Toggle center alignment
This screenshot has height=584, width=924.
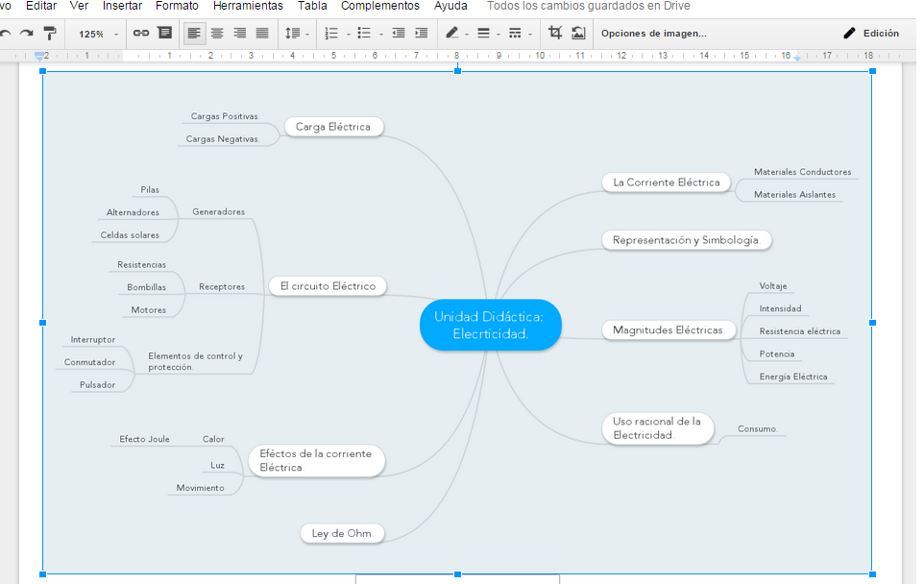tap(217, 33)
